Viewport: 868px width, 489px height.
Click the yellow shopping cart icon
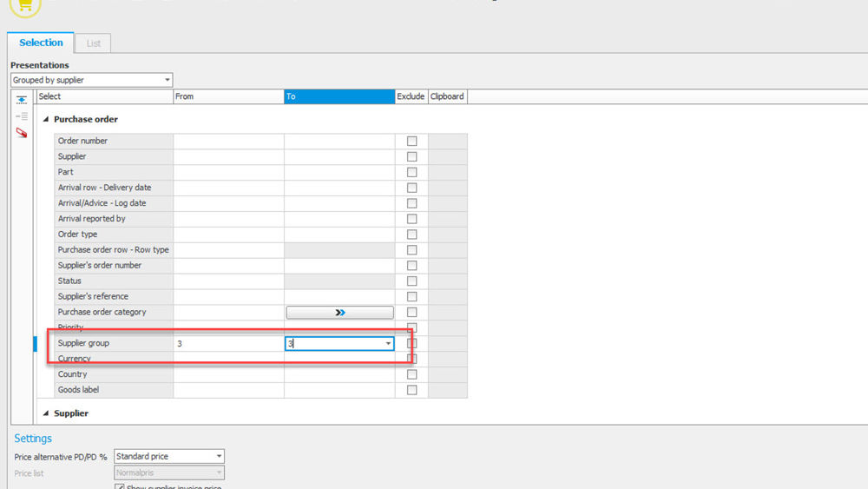coord(25,5)
